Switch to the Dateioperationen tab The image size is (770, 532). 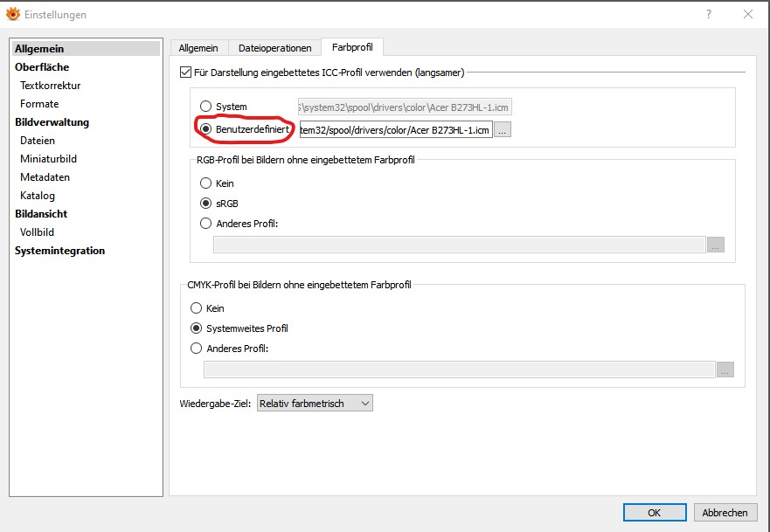(x=275, y=48)
